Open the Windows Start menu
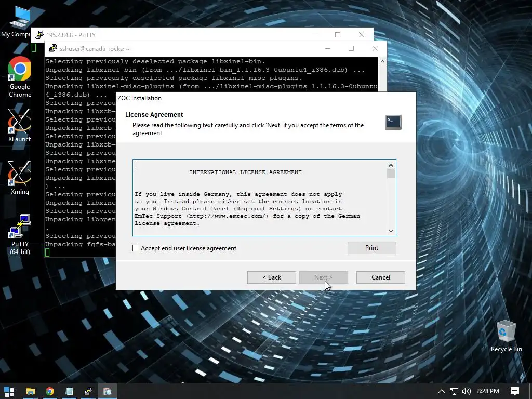This screenshot has height=399, width=532. click(x=9, y=391)
